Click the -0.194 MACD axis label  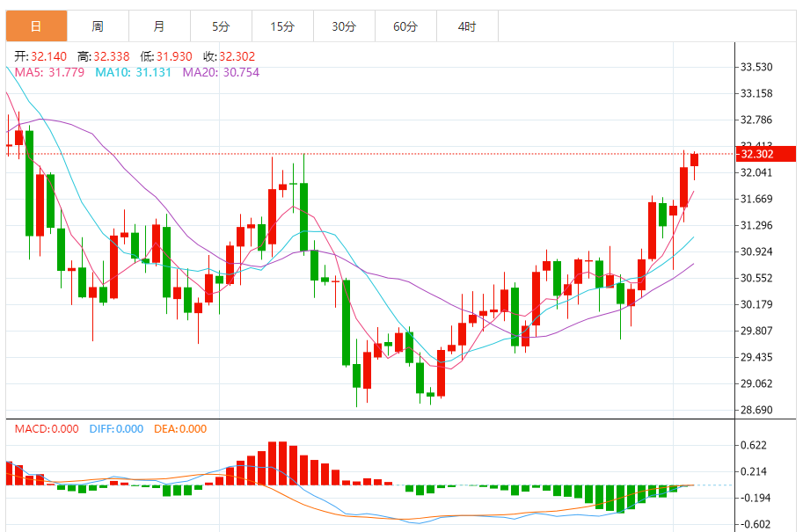tap(754, 499)
